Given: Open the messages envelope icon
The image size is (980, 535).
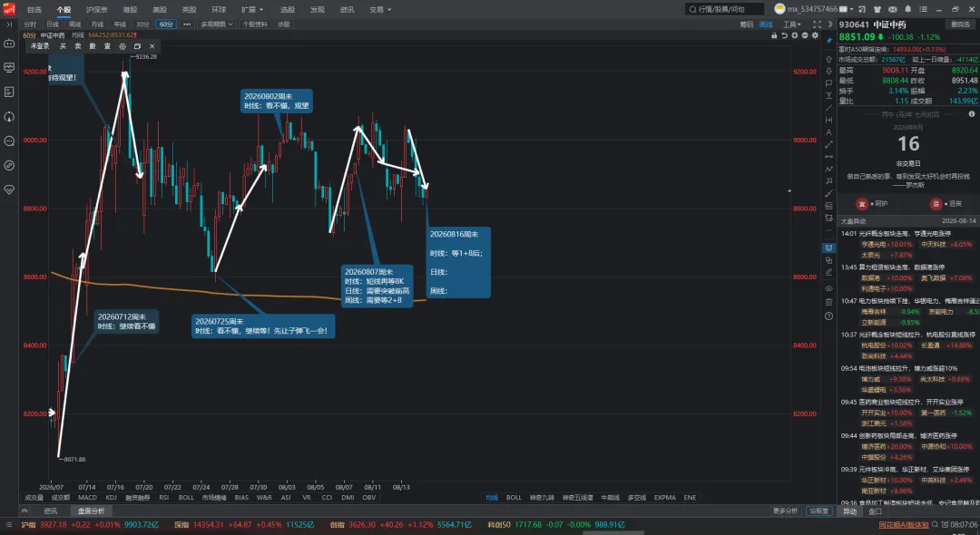Looking at the screenshot, I should pos(893,9).
